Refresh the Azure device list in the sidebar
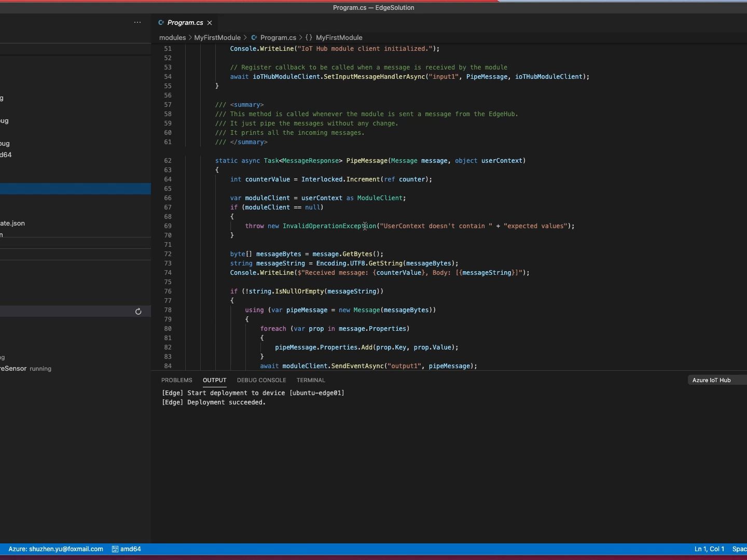 coord(138,311)
